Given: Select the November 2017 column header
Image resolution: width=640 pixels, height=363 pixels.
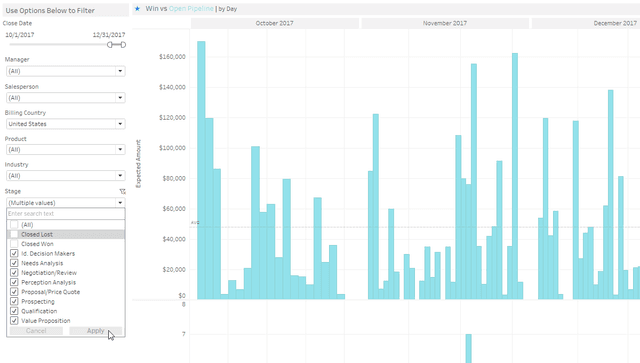Looking at the screenshot, I should [x=445, y=23].
